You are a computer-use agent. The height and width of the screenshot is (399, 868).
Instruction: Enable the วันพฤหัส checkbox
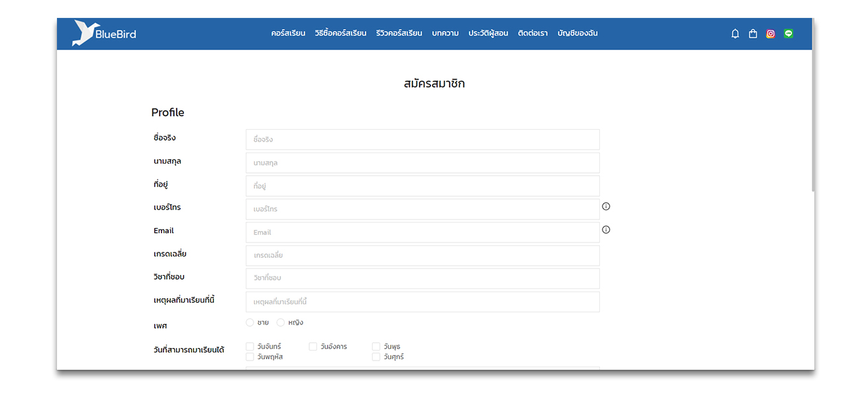click(250, 357)
